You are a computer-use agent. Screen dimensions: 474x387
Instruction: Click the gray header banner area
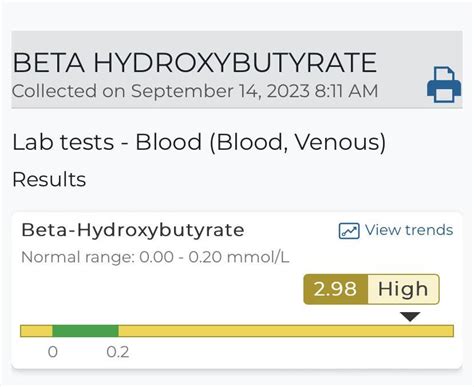237,70
